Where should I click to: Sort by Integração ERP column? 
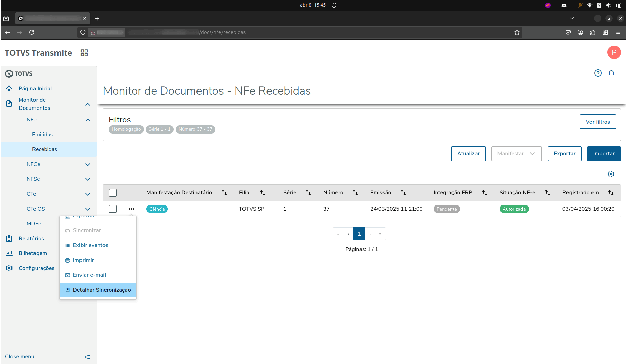(485, 193)
